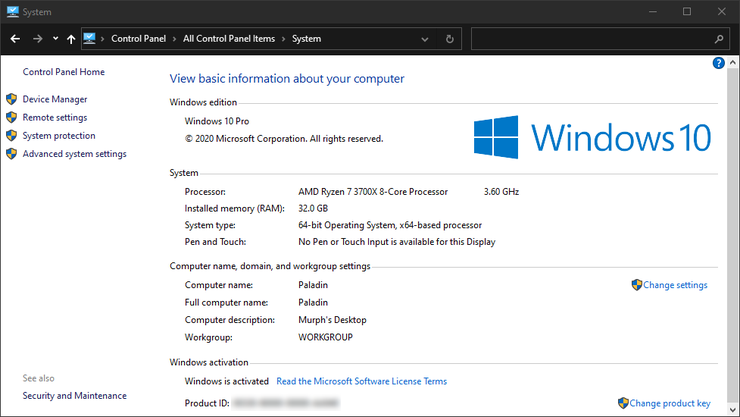Click the scrollbar down arrow
This screenshot has height=417, width=740.
(x=732, y=410)
